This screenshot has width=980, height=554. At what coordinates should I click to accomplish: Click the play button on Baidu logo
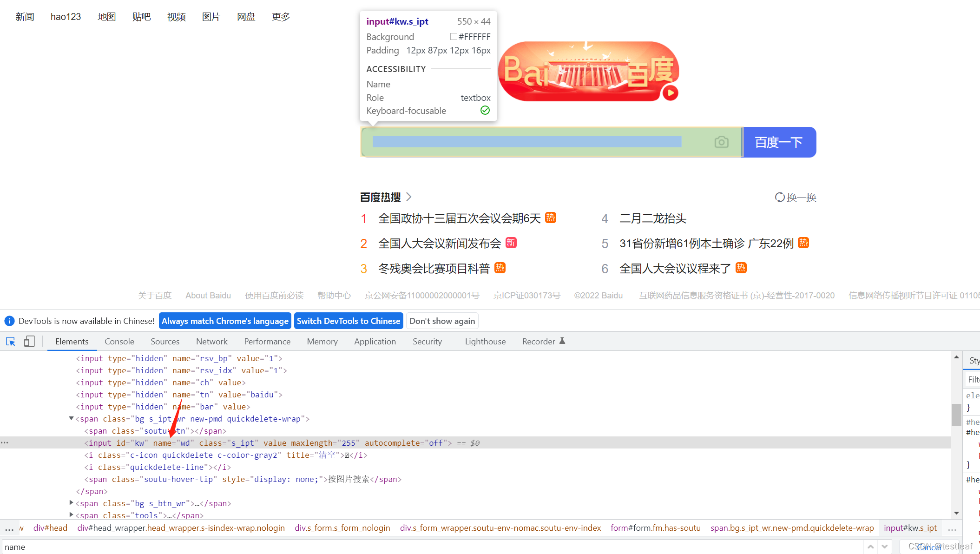pyautogui.click(x=670, y=93)
